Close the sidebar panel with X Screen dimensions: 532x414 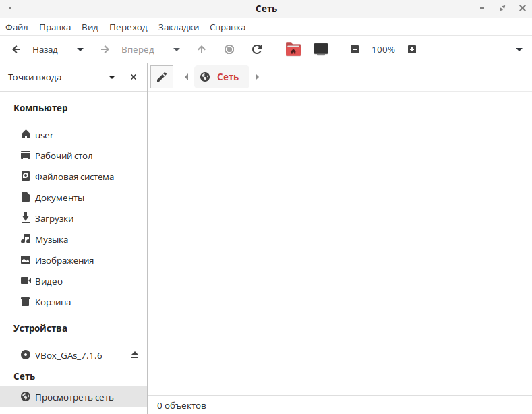pyautogui.click(x=134, y=77)
